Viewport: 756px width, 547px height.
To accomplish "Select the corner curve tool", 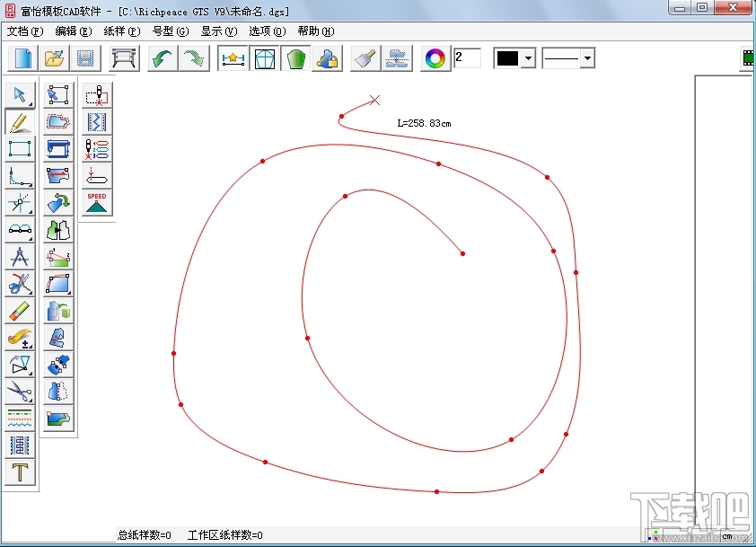I will tap(20, 175).
